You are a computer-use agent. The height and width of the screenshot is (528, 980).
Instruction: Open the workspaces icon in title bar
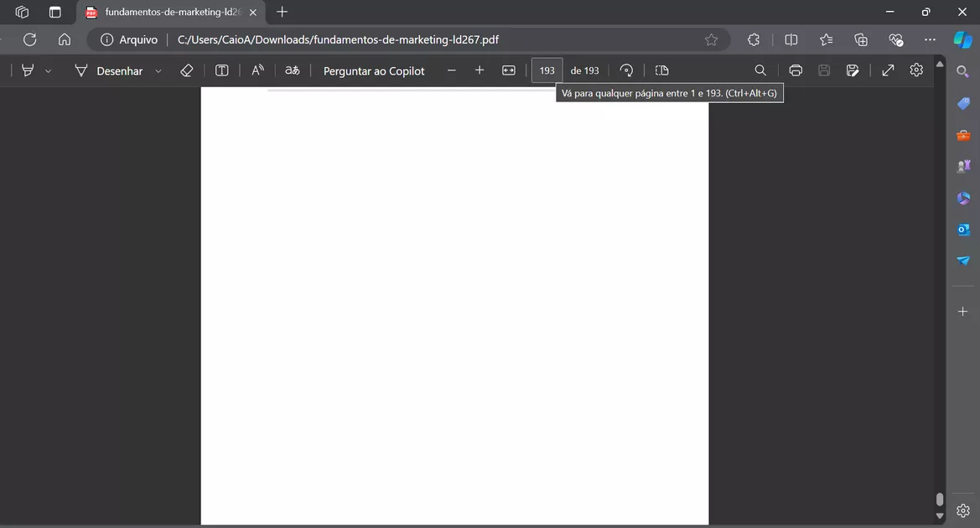click(22, 12)
